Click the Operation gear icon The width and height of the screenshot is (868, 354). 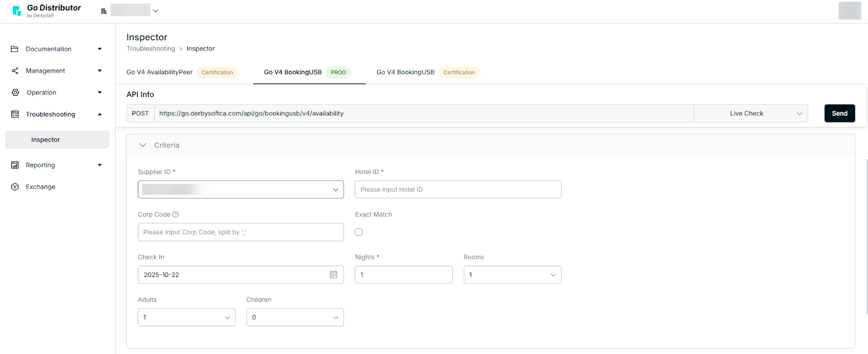click(15, 93)
